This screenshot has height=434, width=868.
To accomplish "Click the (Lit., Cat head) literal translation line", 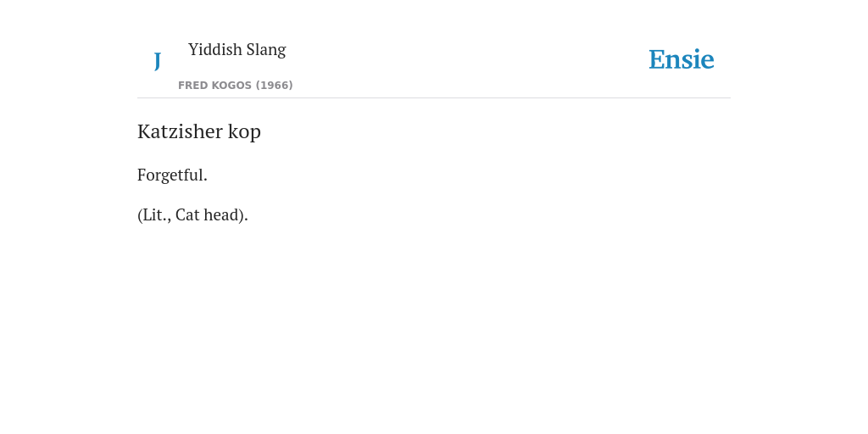I will pos(192,214).
